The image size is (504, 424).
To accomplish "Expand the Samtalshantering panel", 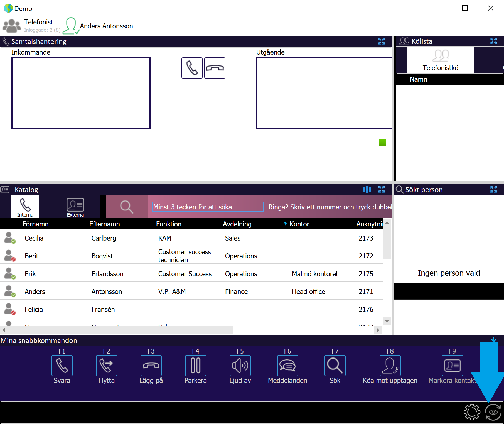I will [381, 41].
